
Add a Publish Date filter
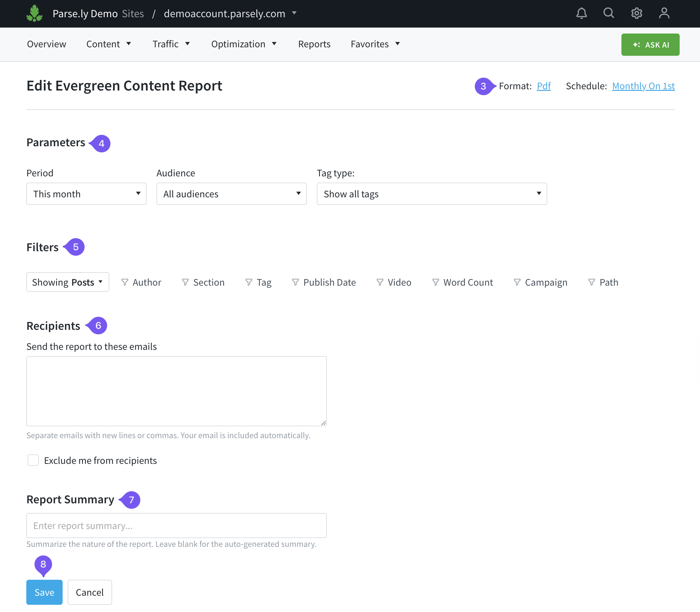(324, 283)
